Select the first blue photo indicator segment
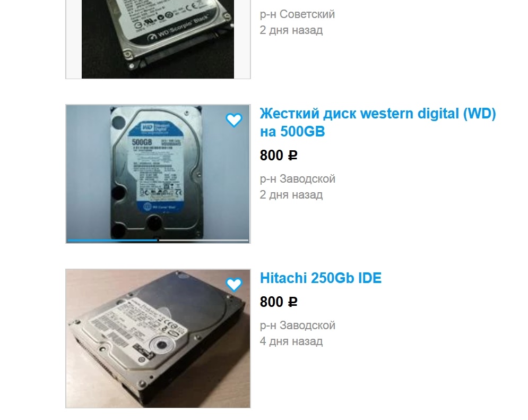This screenshot has width=528, height=420. click(112, 240)
